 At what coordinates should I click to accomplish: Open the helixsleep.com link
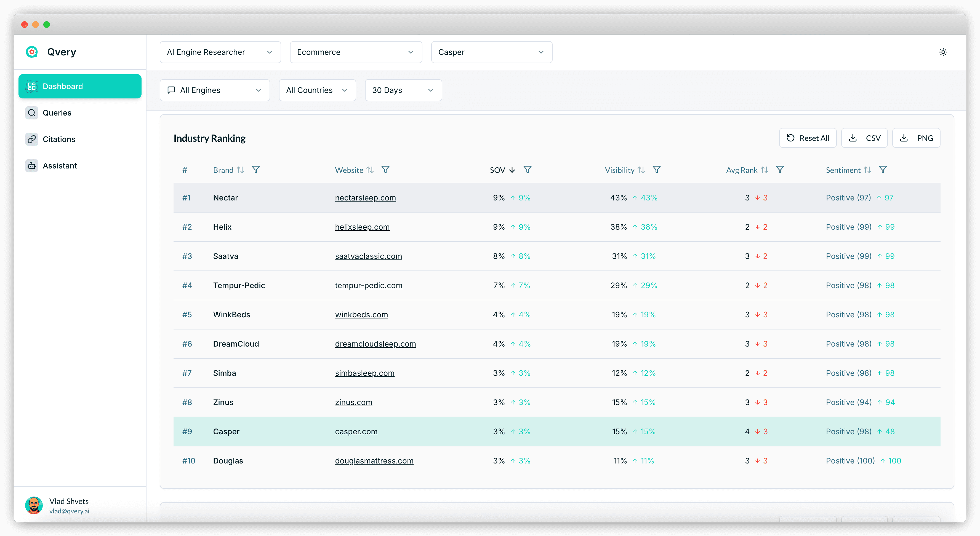point(362,227)
